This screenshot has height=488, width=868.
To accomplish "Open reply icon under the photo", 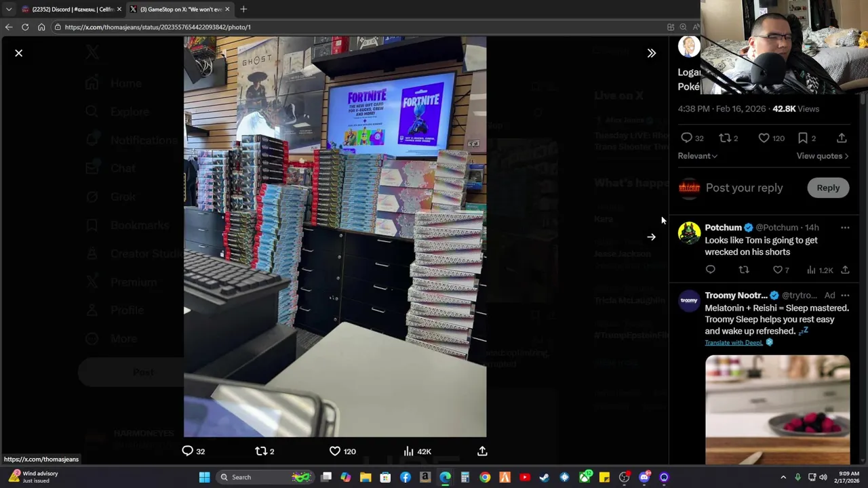I will (x=187, y=451).
